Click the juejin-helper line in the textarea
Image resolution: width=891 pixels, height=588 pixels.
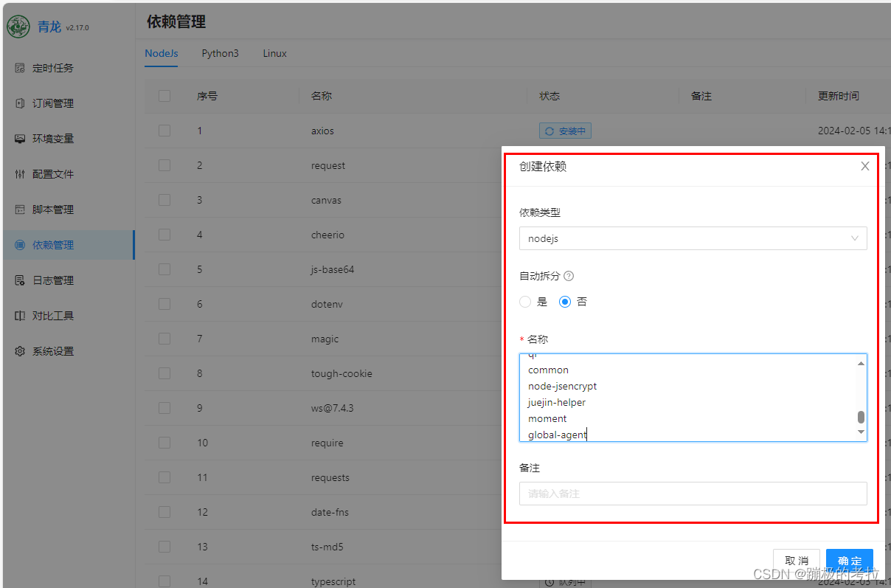(x=557, y=402)
